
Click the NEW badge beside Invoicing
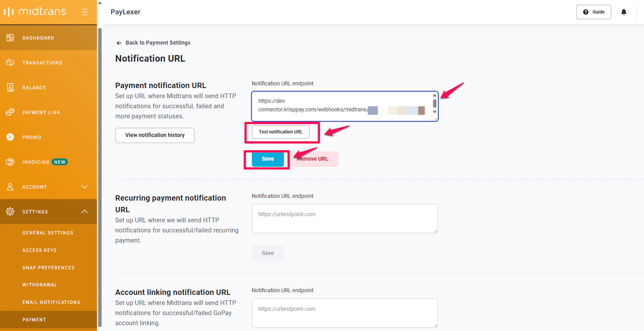tap(60, 162)
